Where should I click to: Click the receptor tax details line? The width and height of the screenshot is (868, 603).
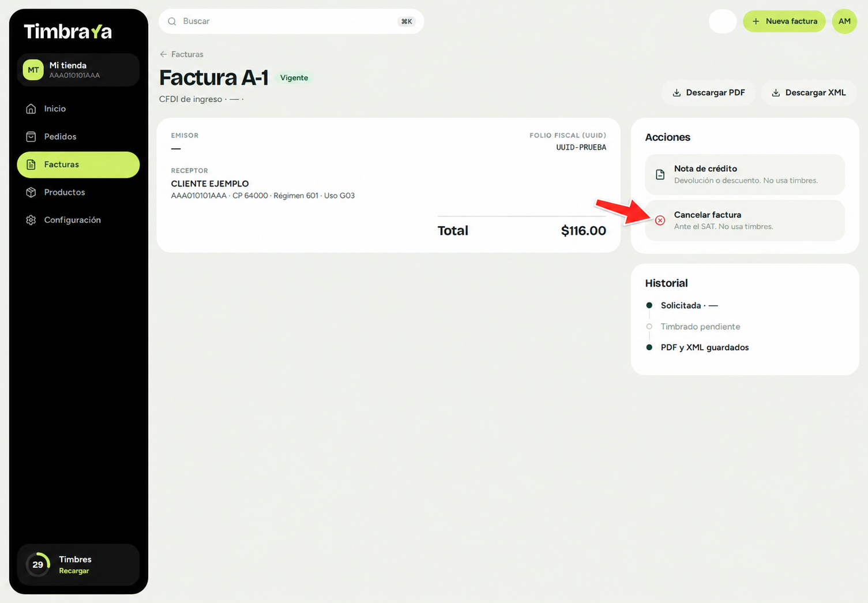(263, 196)
